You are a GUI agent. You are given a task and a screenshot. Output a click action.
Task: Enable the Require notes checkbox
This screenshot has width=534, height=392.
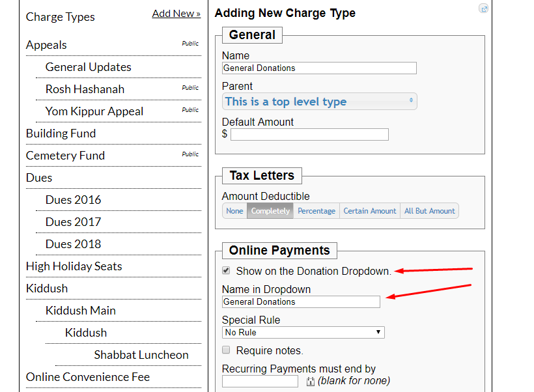(x=227, y=350)
